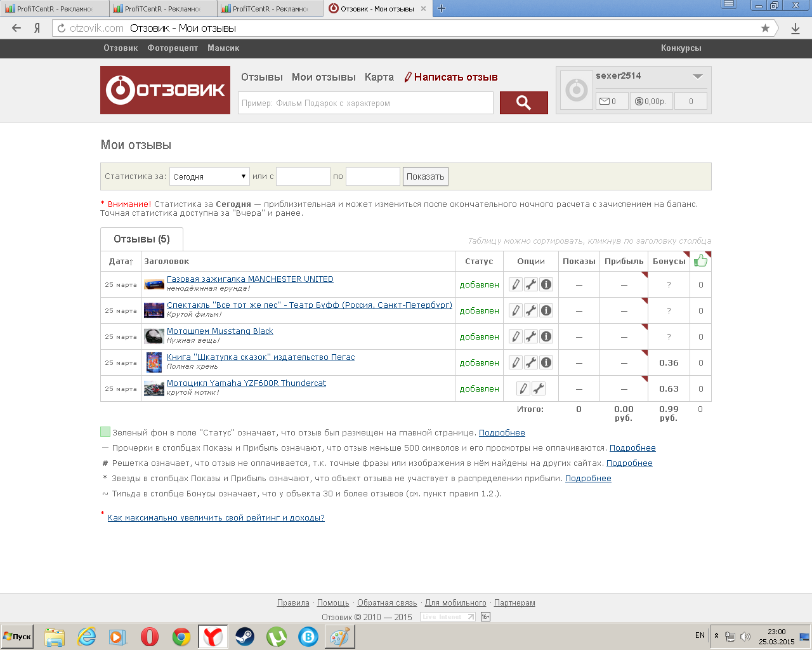
Task: Click info icon in Спектакль review row
Action: pyautogui.click(x=546, y=310)
